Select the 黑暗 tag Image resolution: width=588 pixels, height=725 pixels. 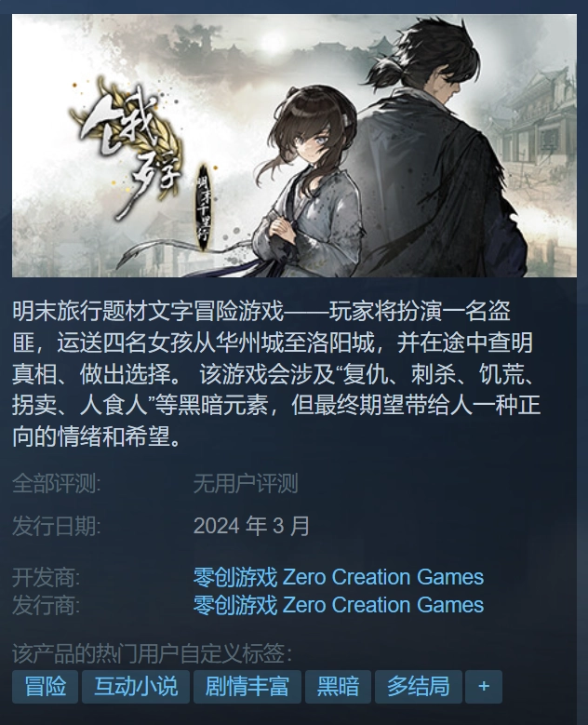(338, 686)
